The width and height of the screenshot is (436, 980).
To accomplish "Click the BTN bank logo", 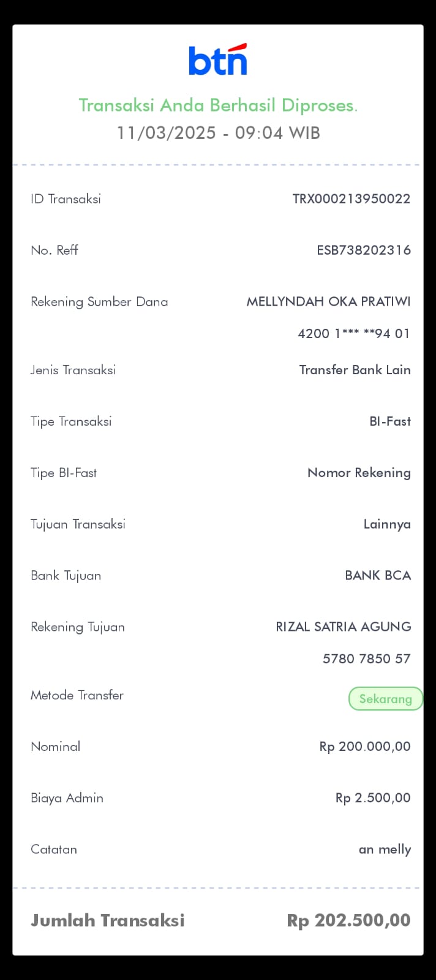I will (218, 60).
